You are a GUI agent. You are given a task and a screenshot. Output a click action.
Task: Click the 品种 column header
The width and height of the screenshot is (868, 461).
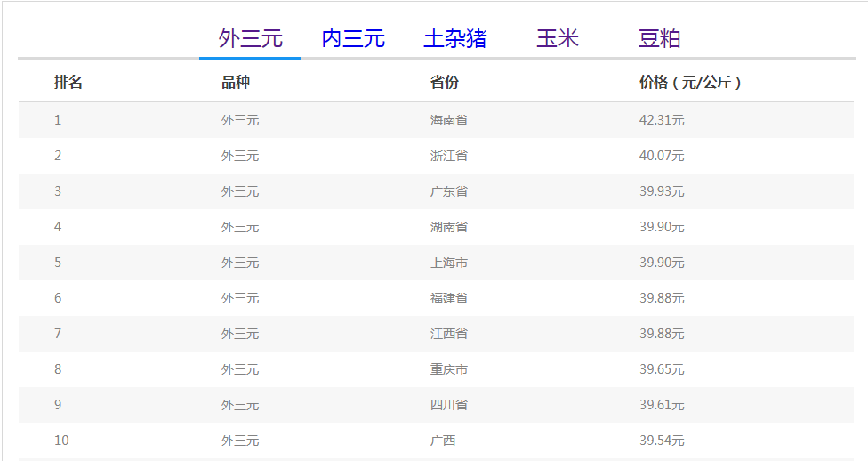pos(236,83)
